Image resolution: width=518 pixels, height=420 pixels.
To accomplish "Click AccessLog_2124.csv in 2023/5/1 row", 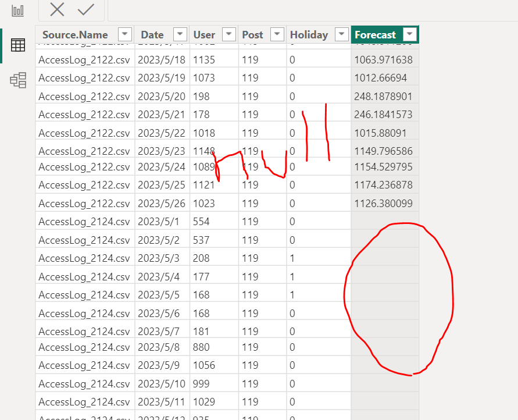I will pos(84,222).
